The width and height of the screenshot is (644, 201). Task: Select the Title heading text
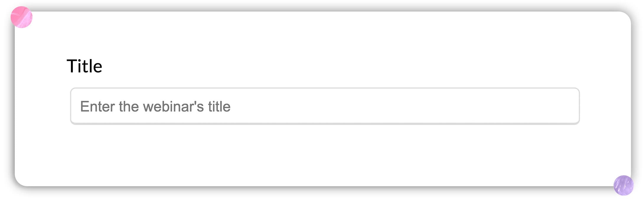(x=84, y=66)
